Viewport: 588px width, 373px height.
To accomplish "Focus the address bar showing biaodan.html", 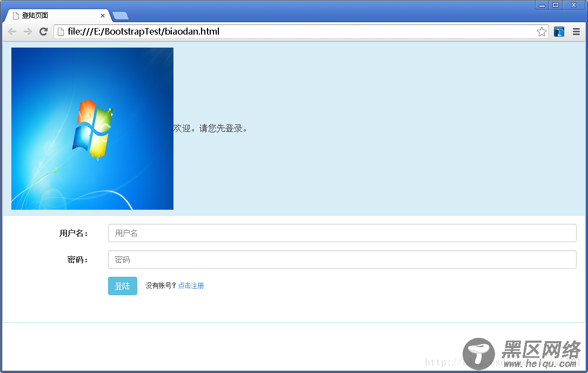I will (301, 31).
